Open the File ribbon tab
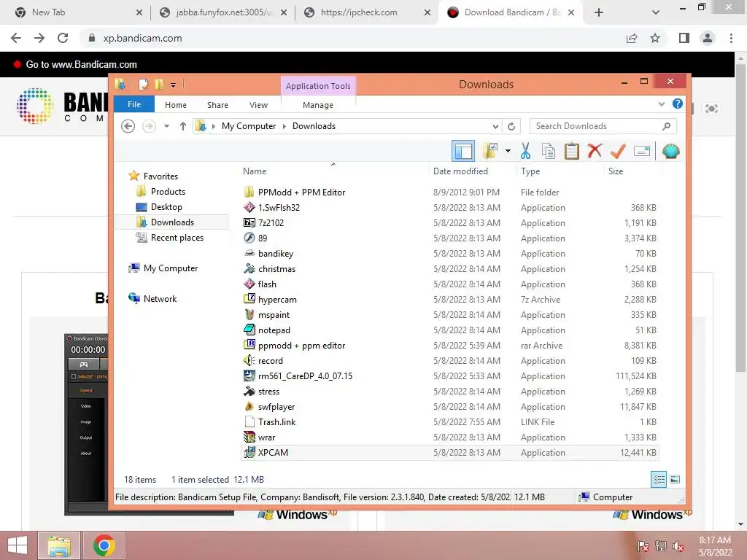747x560 pixels. tap(134, 104)
